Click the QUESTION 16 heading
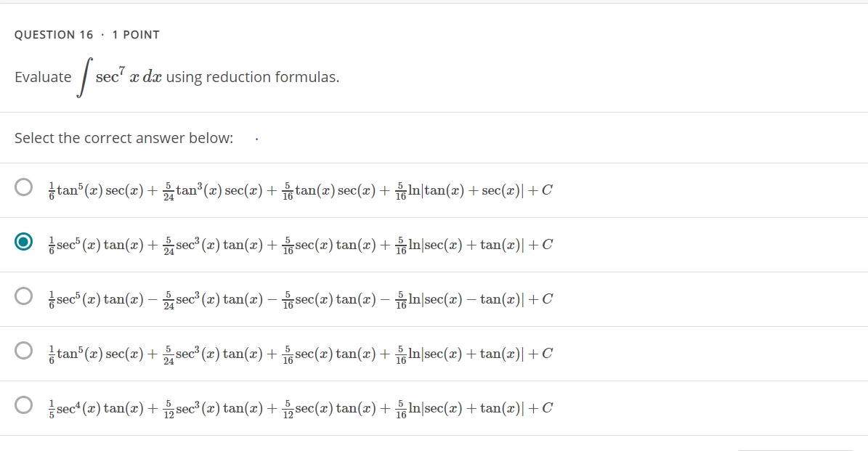This screenshot has height=451, width=868. [54, 35]
